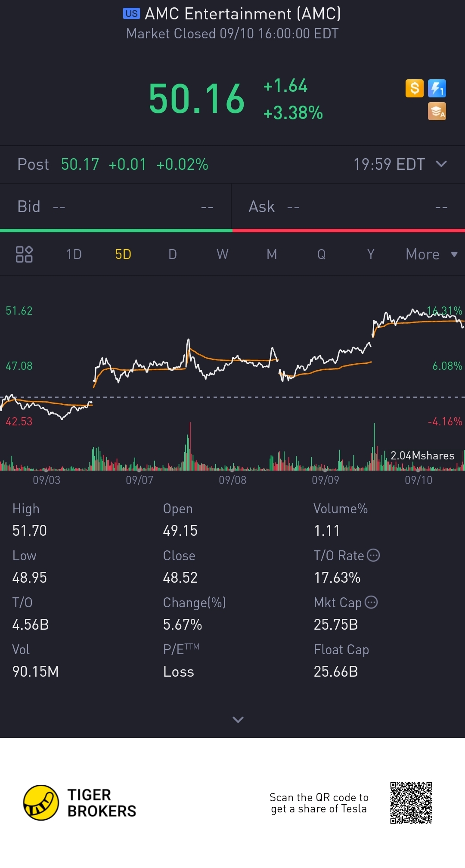Tap the 09/07 date marker
The height and width of the screenshot is (868, 465).
(x=139, y=480)
